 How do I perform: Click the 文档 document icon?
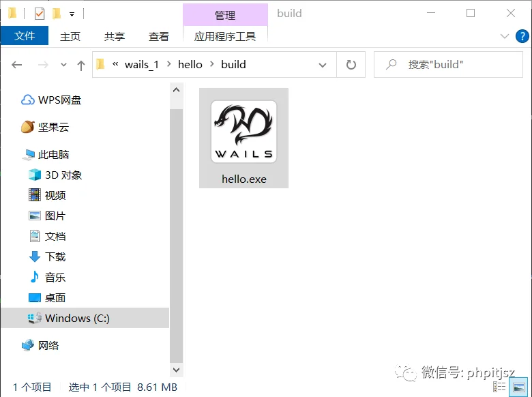coord(35,236)
